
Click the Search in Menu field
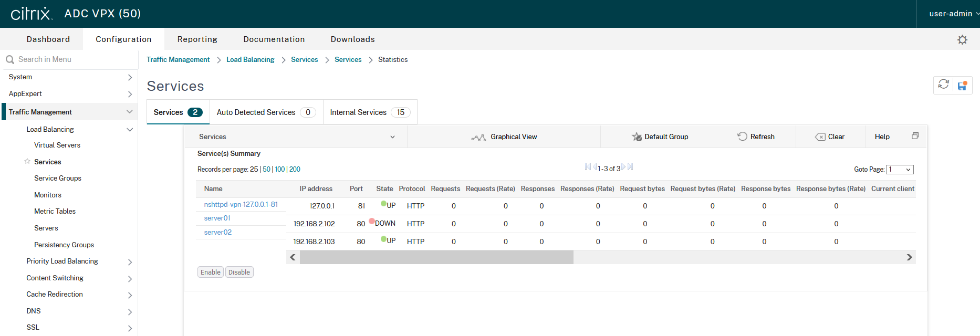pyautogui.click(x=74, y=59)
